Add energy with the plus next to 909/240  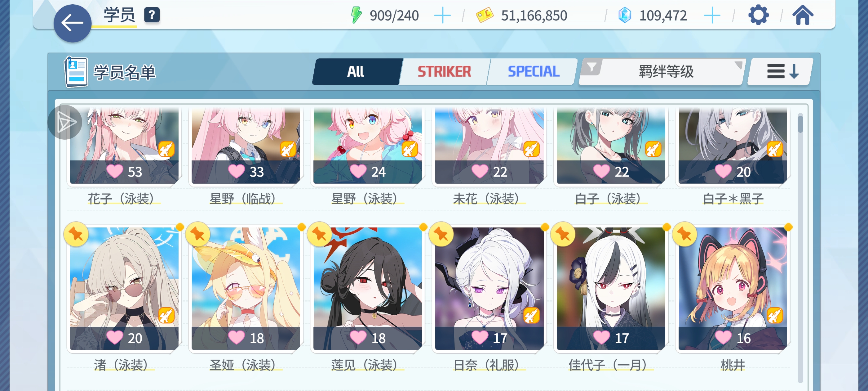pos(442,16)
